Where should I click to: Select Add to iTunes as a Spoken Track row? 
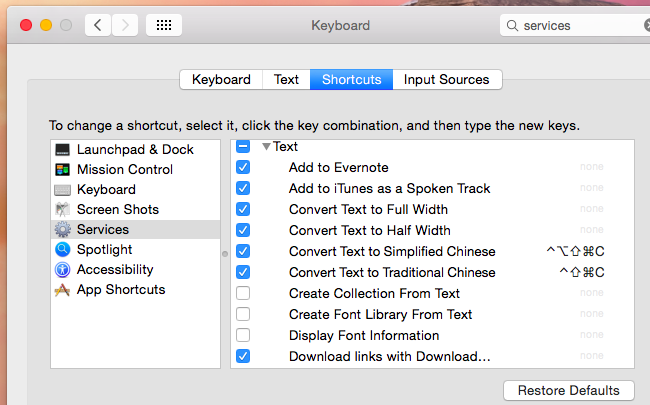point(432,188)
